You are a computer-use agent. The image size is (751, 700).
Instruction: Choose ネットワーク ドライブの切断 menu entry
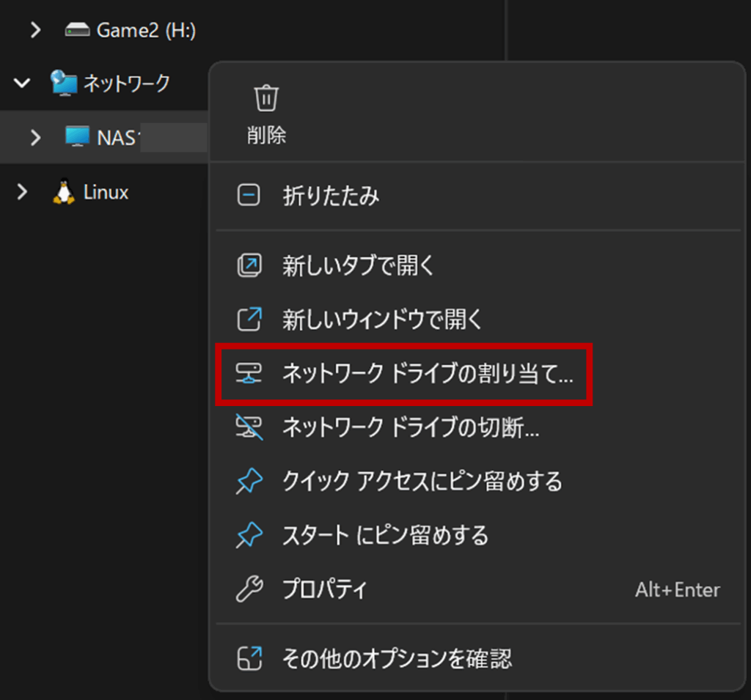411,428
